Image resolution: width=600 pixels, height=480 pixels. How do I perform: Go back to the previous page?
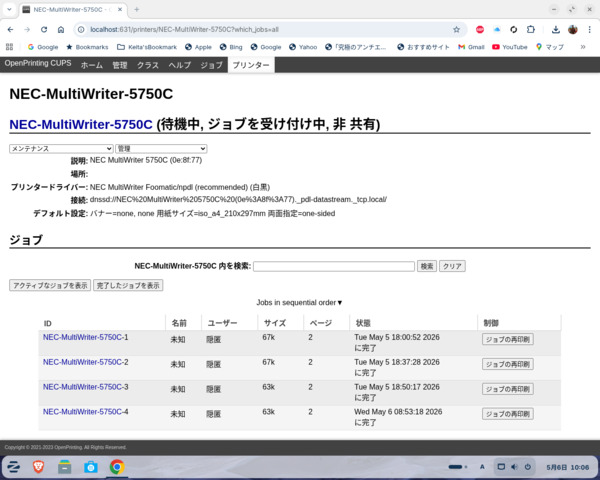[10, 29]
